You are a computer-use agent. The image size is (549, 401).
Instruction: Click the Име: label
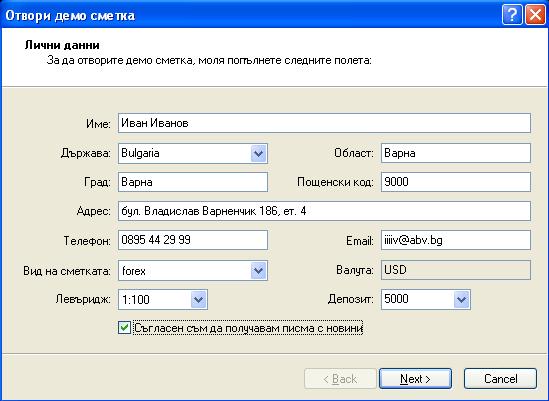point(98,124)
